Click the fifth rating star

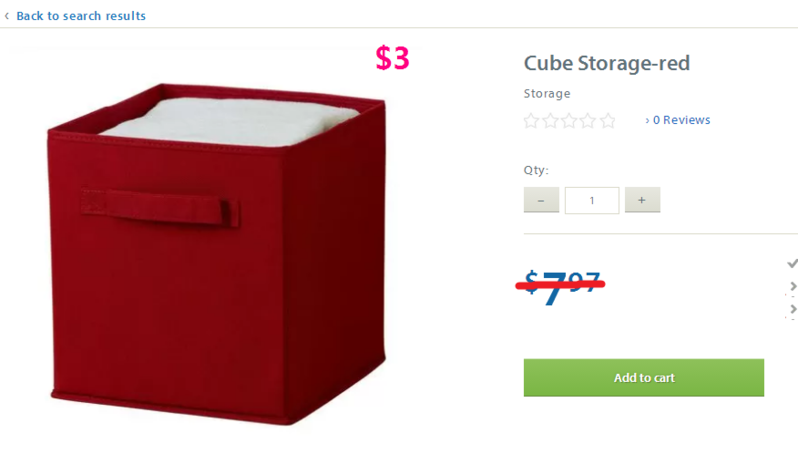(x=608, y=121)
